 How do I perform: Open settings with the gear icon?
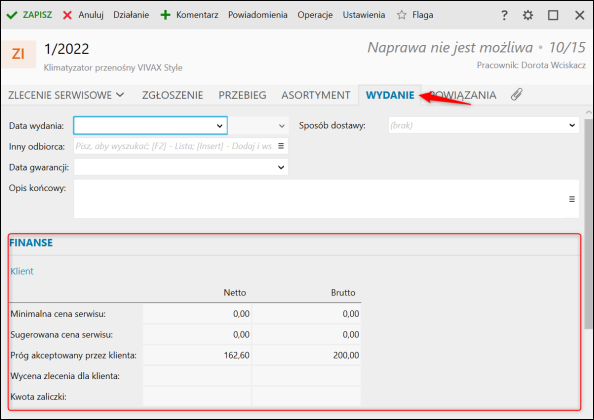[528, 15]
